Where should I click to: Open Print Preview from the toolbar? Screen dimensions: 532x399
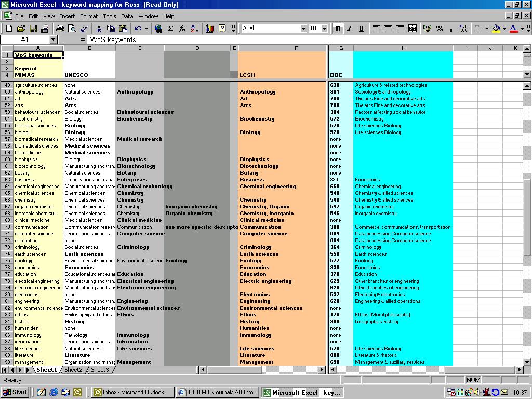pyautogui.click(x=72, y=29)
